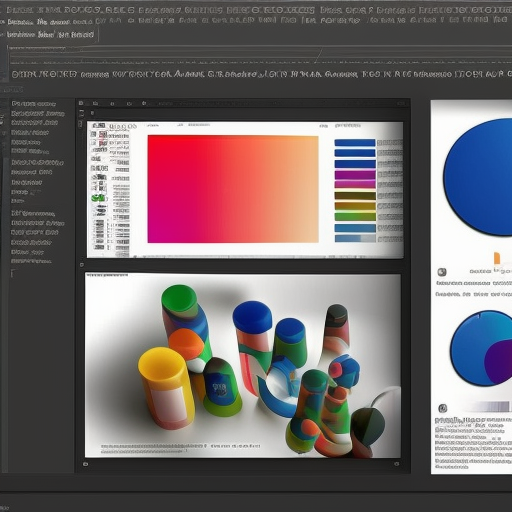512x512 pixels.
Task: Click the round icon beside the gray gradient strip
Action: point(442,408)
